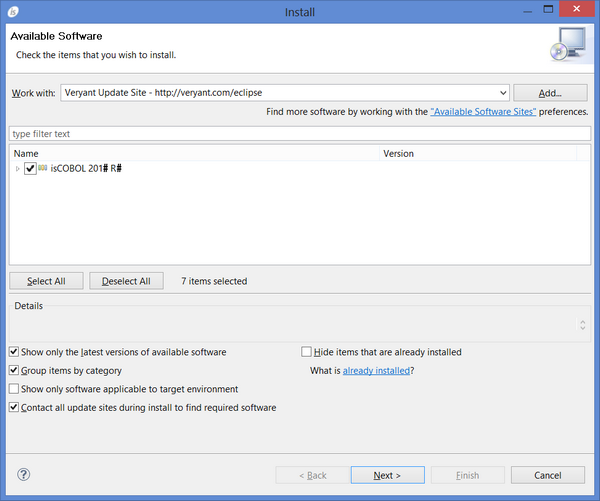Toggle the isCOBOL 201# R# checkbox
The height and width of the screenshot is (501, 600).
[30, 169]
